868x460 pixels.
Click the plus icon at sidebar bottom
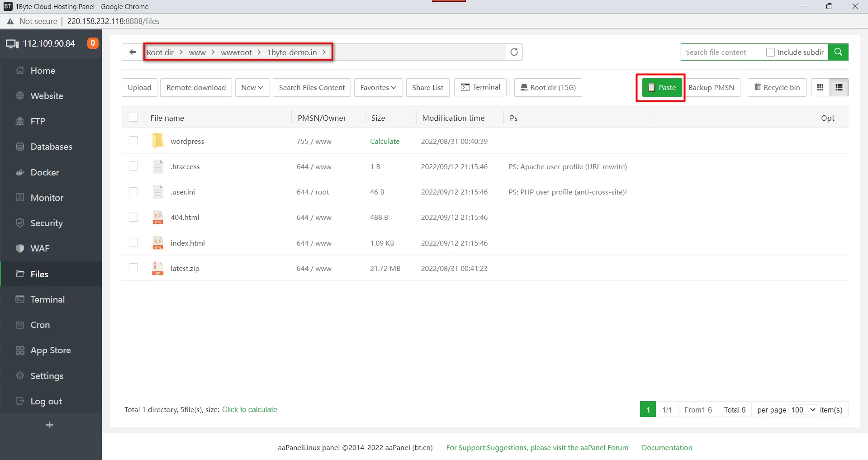click(x=50, y=425)
